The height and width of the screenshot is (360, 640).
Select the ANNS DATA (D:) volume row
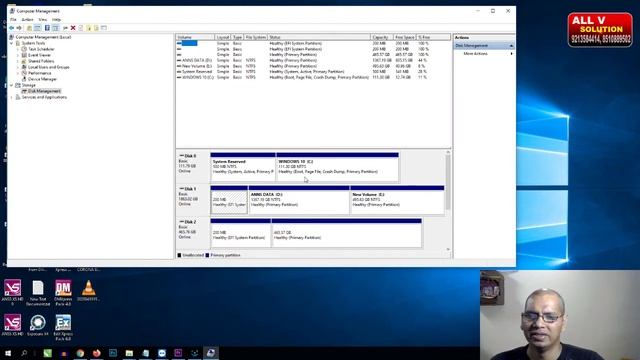(x=313, y=60)
